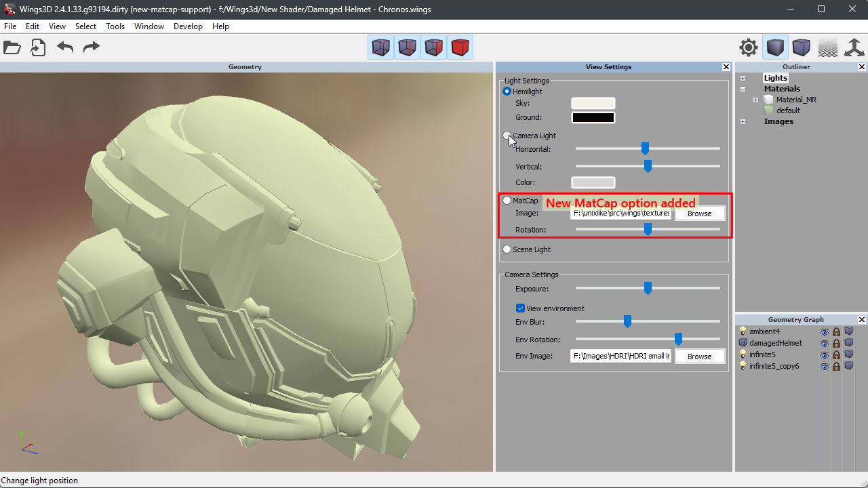Select vertex selection mode cube
Image resolution: width=868 pixels, height=488 pixels.
click(x=381, y=47)
